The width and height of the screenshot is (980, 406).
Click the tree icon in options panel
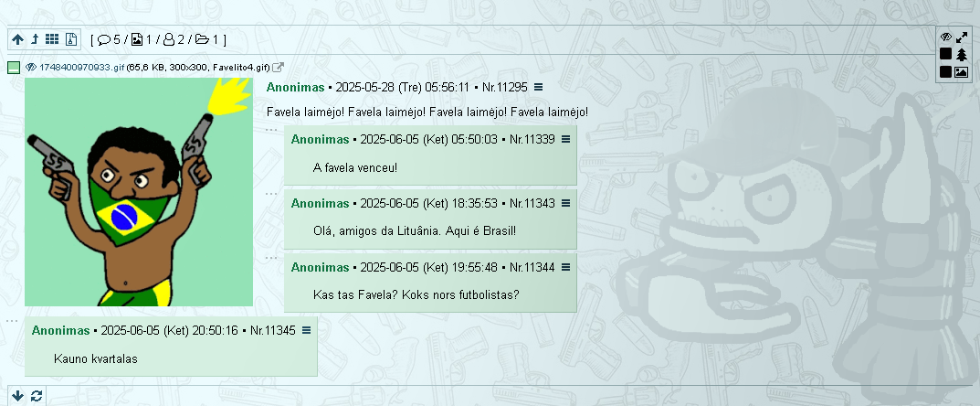point(961,55)
